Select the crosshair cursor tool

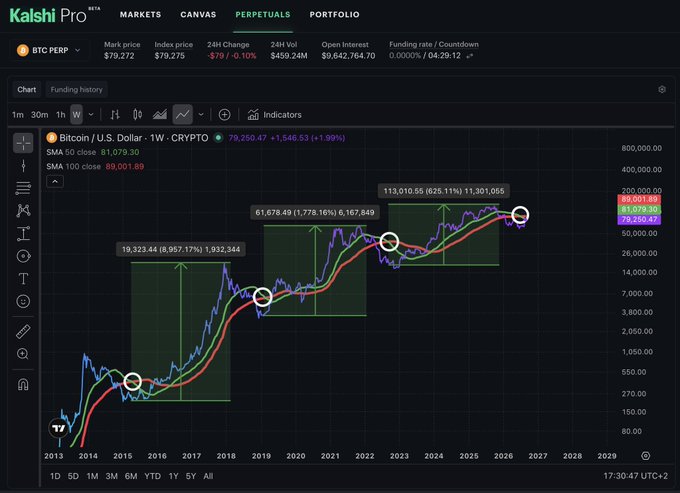click(x=23, y=143)
